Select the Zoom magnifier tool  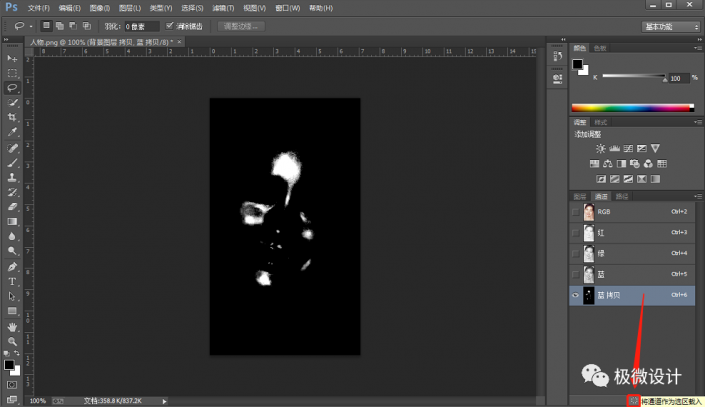[13, 341]
